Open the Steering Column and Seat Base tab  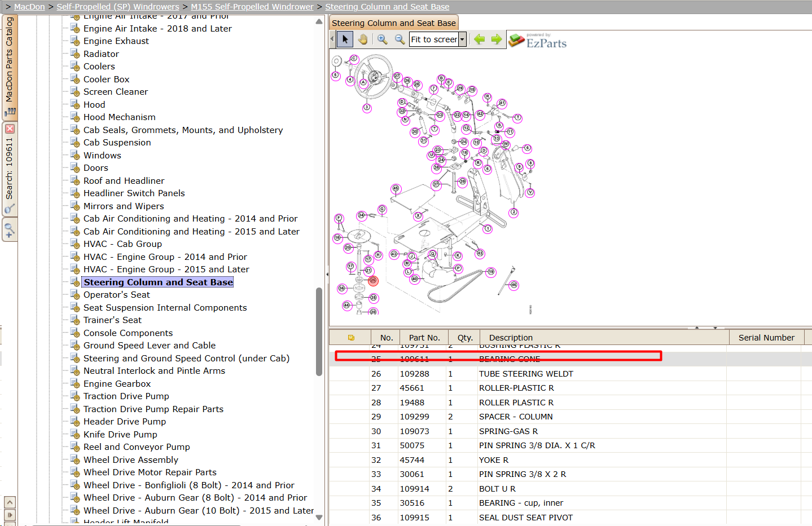(394, 23)
